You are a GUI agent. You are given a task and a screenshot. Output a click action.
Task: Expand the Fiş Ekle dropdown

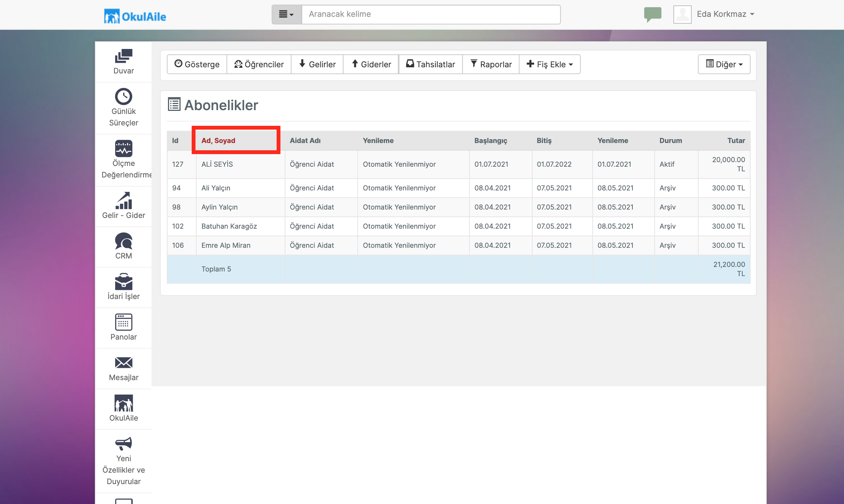[549, 64]
